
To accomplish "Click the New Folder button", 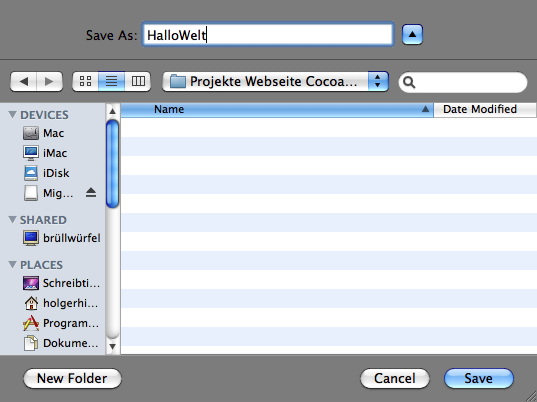I will pyautogui.click(x=72, y=378).
